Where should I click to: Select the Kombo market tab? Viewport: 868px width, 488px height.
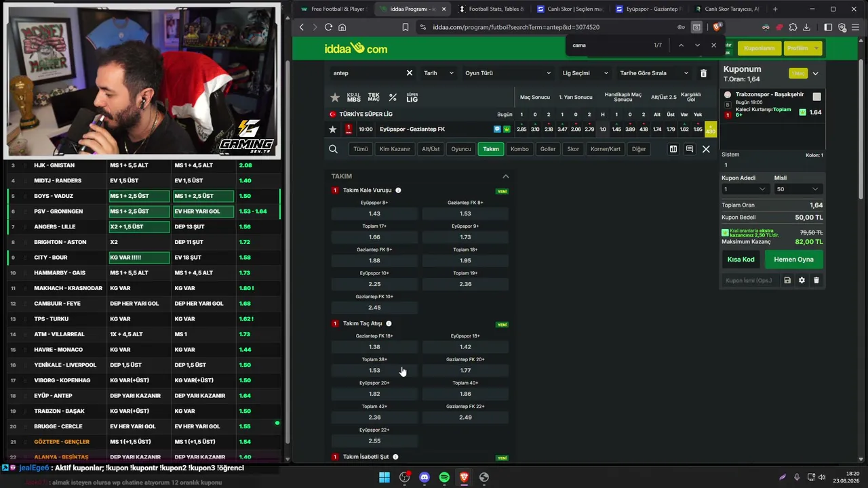[x=519, y=149]
